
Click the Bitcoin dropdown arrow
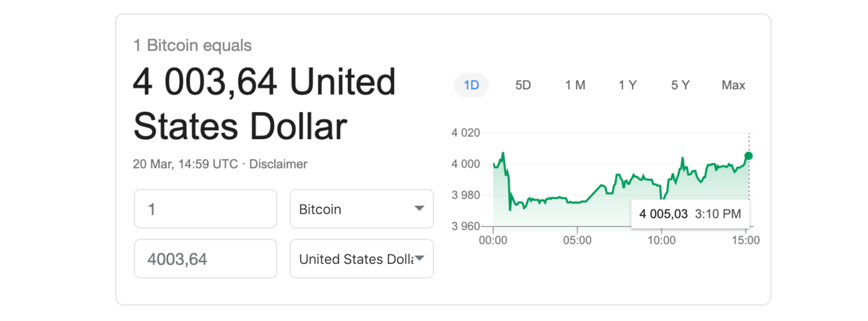tap(420, 209)
